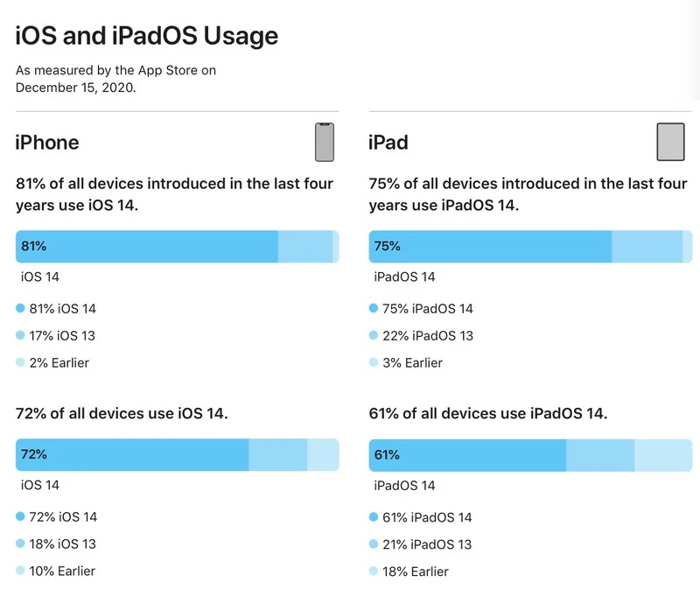The image size is (700, 589).
Task: Click the 81% iOS 14 legend dot
Action: coord(20,308)
